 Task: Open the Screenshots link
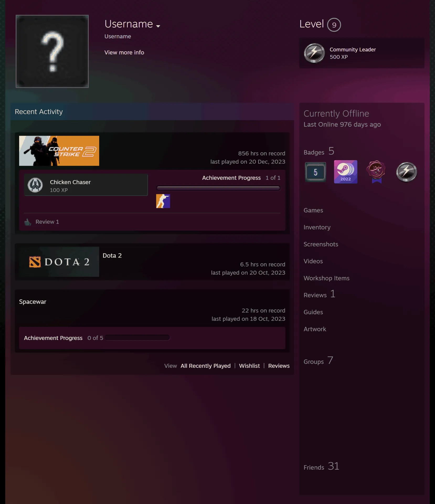(x=321, y=244)
